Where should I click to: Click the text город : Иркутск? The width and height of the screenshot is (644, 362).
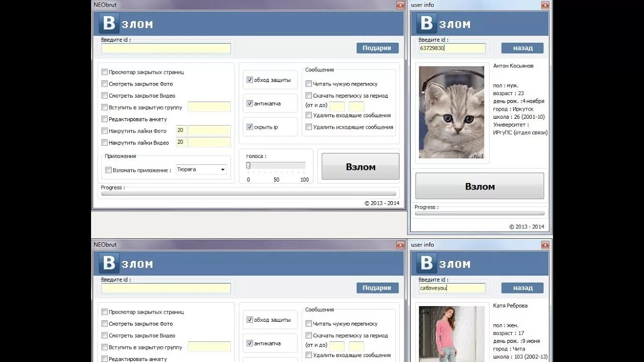click(513, 109)
